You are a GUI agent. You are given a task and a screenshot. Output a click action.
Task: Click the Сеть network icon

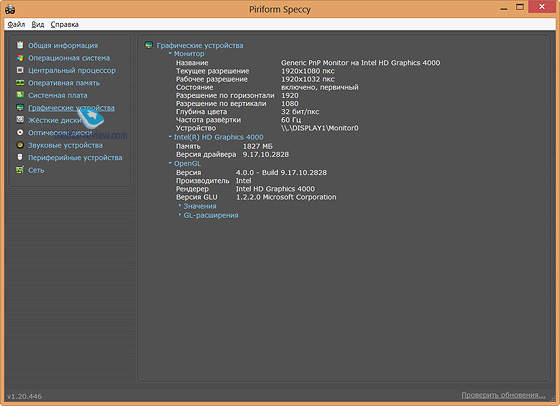click(x=20, y=170)
